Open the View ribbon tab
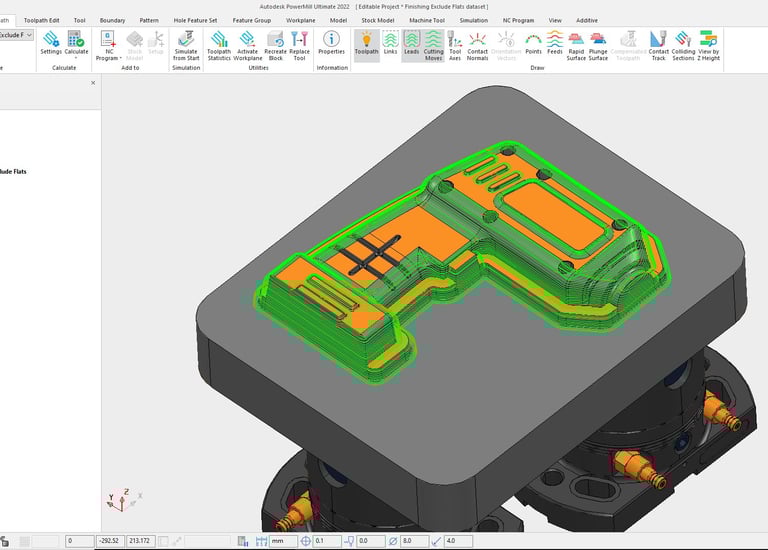 point(555,21)
